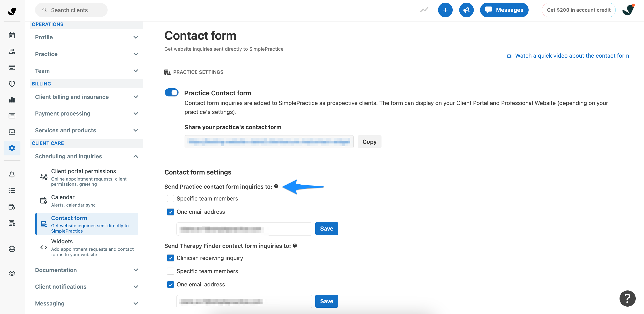
Task: Disable the Practice Contact form toggle
Action: pos(172,92)
